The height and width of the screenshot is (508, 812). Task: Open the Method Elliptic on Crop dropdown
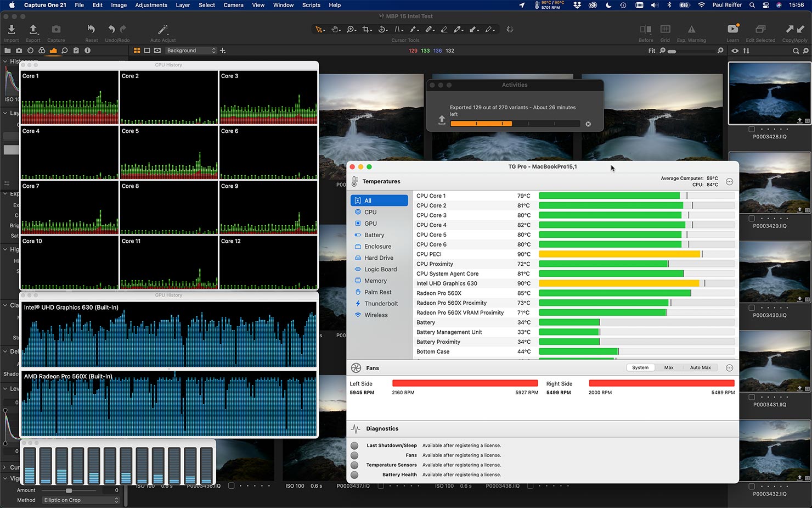pyautogui.click(x=81, y=500)
